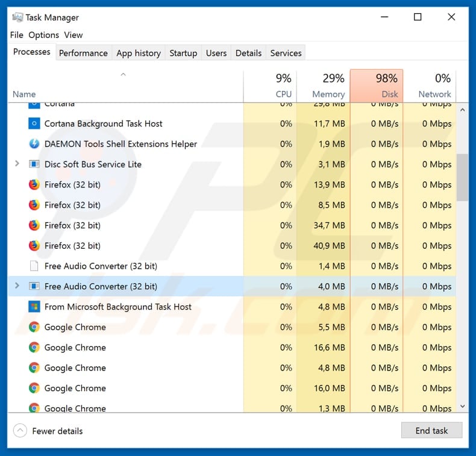Switch to the Details tab
This screenshot has height=456, width=476.
[x=248, y=53]
